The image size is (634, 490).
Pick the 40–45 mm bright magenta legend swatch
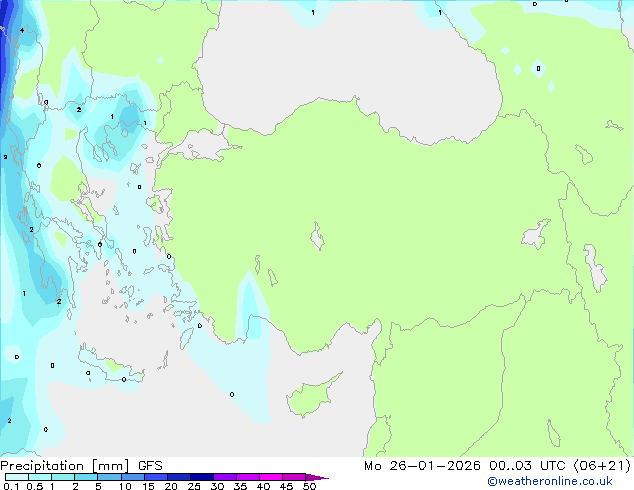tap(271, 477)
